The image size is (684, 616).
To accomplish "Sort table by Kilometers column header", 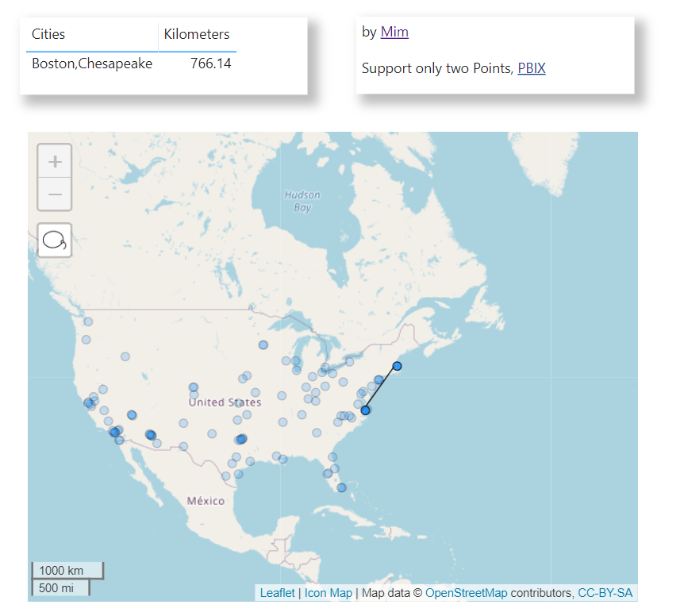I will point(197,34).
